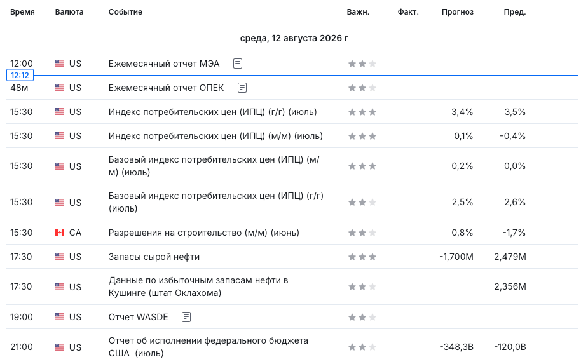The image size is (588, 364).
Task: Open Ежемесячный отчет ОПЕК event
Action: [166, 88]
